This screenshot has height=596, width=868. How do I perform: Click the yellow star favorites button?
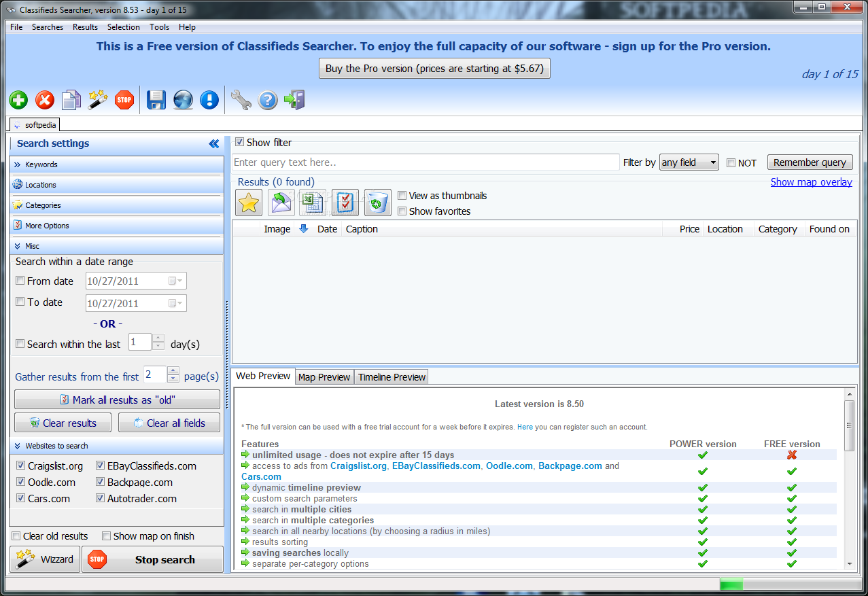pos(249,203)
